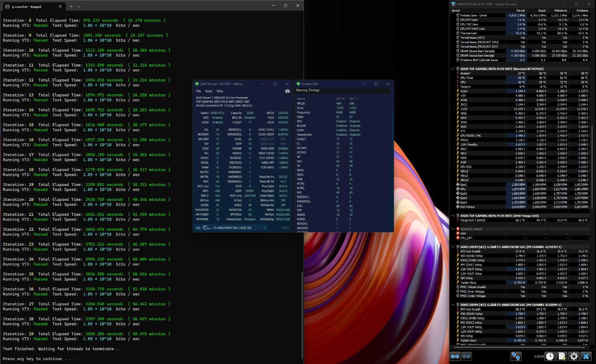Open the terminal tab dropdown chevron
The width and height of the screenshot is (596, 364).
pos(79,6)
